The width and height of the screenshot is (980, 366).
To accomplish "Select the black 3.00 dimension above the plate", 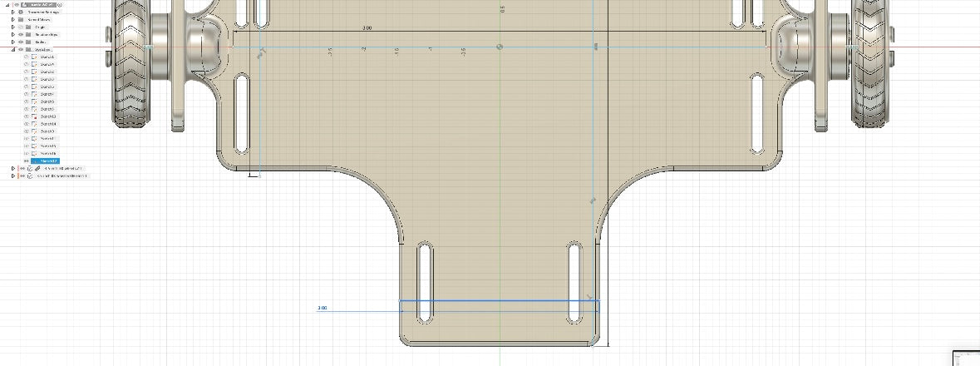I will point(367,28).
